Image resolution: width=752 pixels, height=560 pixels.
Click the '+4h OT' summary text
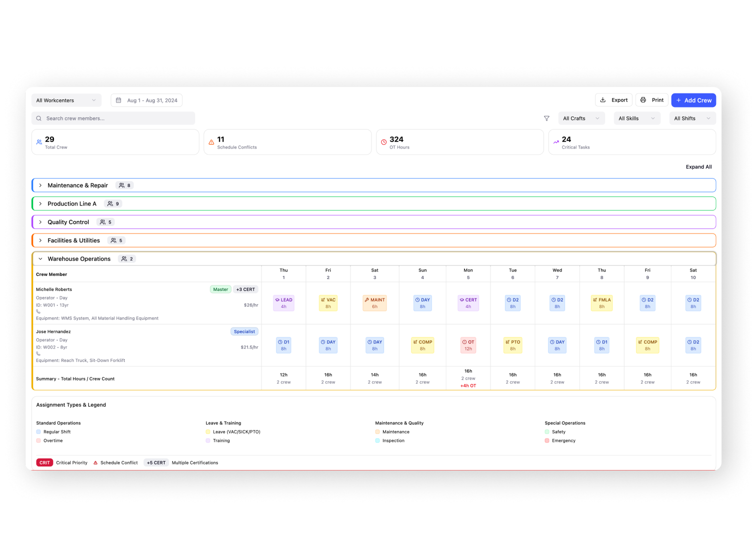[x=468, y=386]
